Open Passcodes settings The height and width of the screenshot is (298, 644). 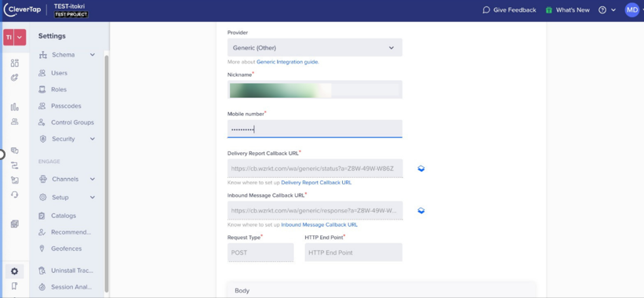tap(67, 106)
